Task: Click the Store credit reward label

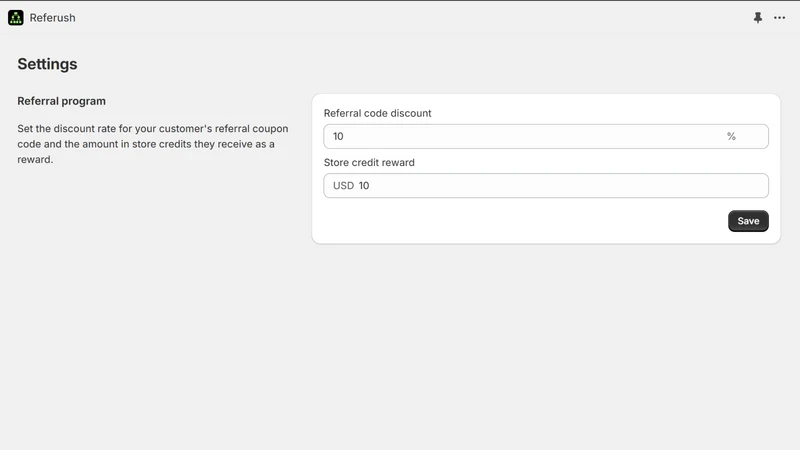Action: coord(369,163)
